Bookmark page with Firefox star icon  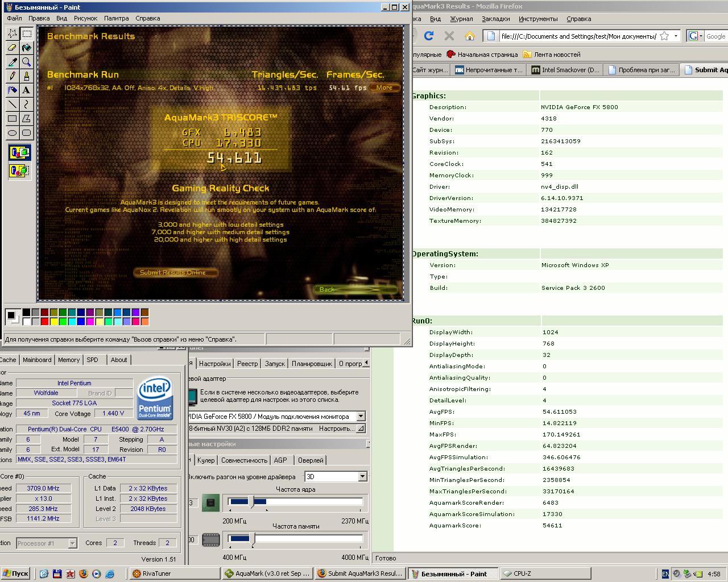[664, 36]
